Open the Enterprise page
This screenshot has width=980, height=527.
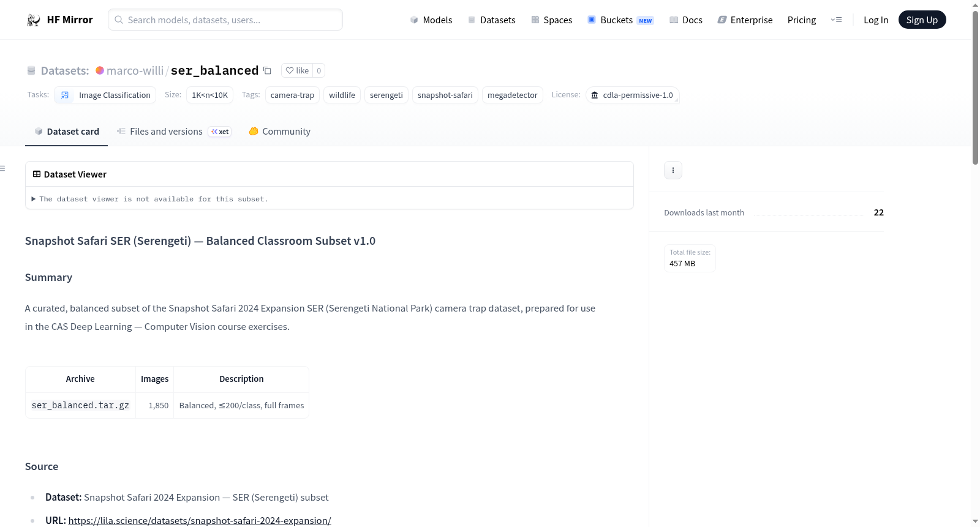point(745,20)
